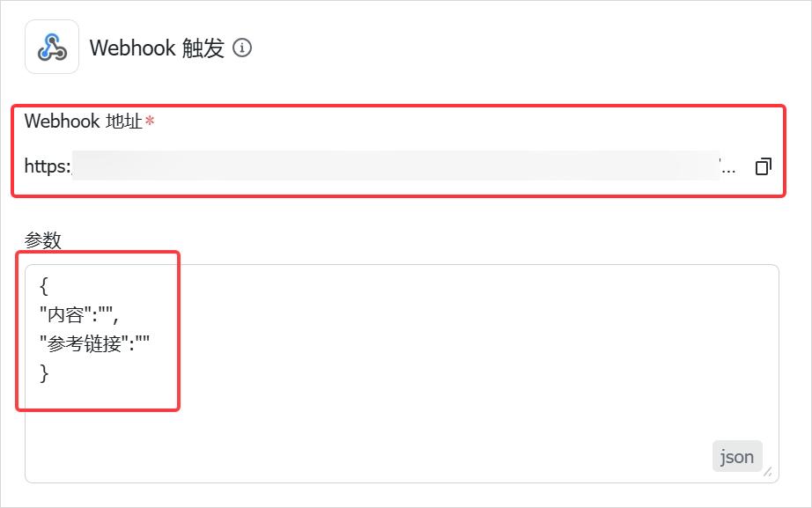
Task: Click the Webhook 地址 URL field
Action: (x=396, y=166)
